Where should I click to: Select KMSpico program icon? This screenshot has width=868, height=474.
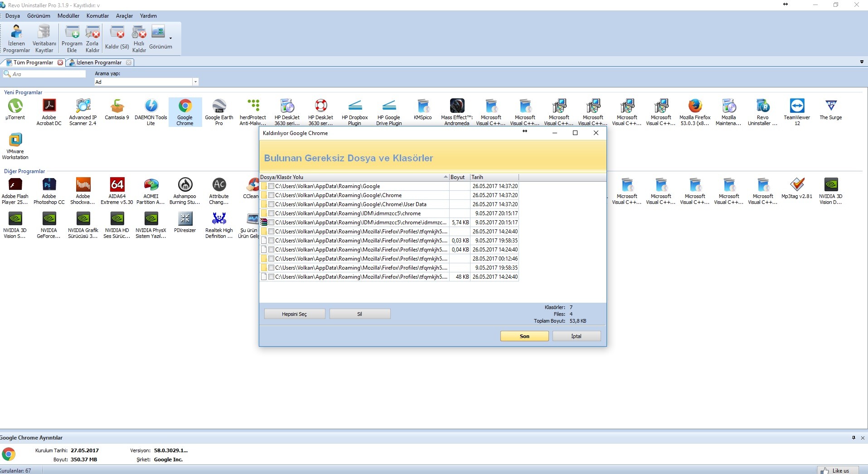coord(423,109)
